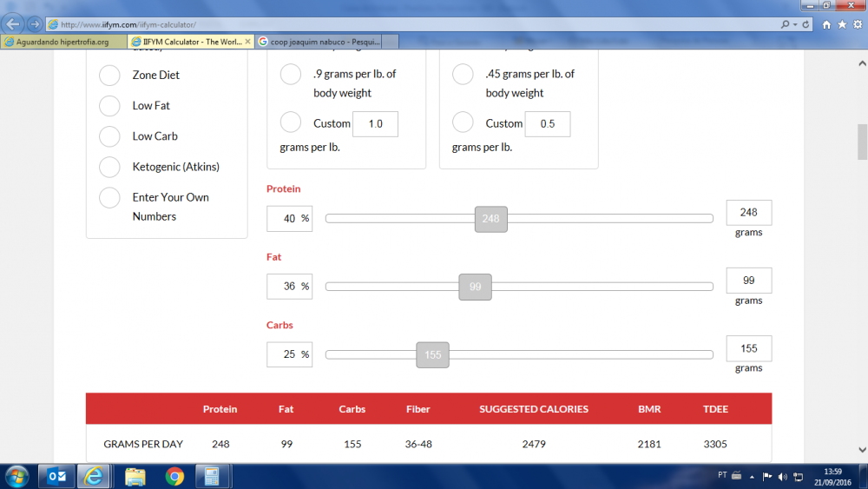Launch Outlook from the taskbar
The width and height of the screenshot is (868, 489).
(x=57, y=476)
